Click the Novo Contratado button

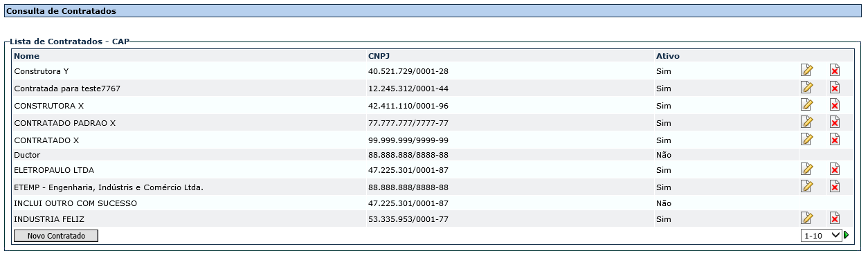click(x=56, y=236)
